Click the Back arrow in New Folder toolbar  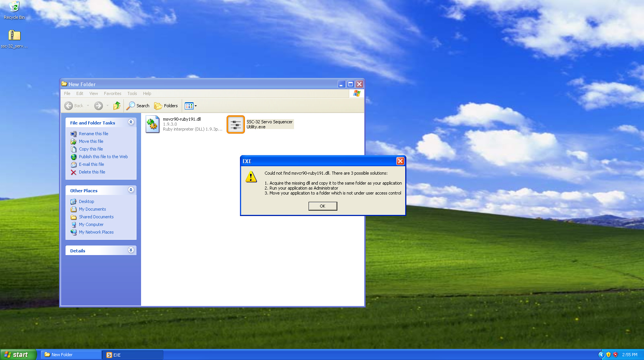(x=69, y=106)
